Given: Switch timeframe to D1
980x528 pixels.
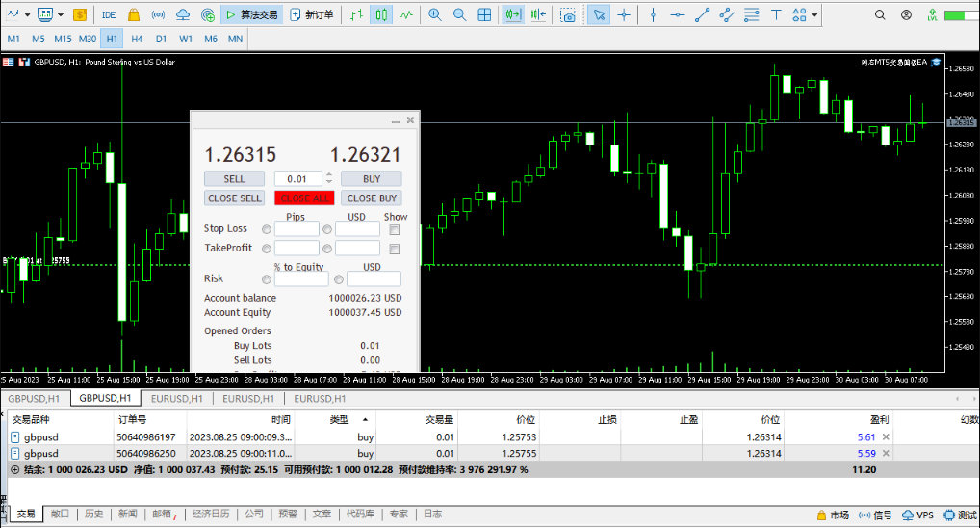Looking at the screenshot, I should point(162,39).
